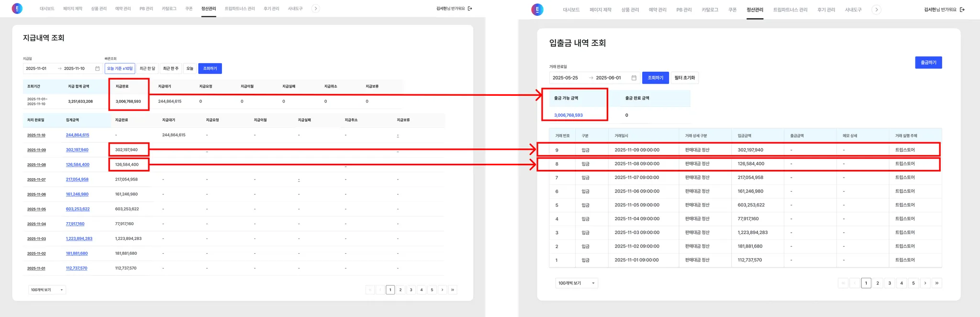Open the 244,864,615 집계금액 link
Image resolution: width=980 pixels, height=317 pixels.
[x=78, y=135]
